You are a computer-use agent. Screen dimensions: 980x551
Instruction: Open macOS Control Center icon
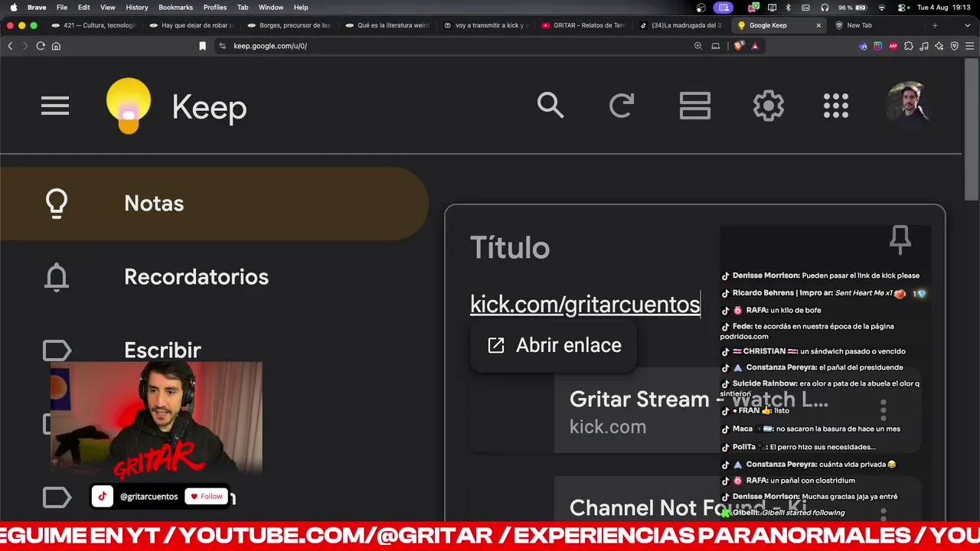[x=903, y=7]
